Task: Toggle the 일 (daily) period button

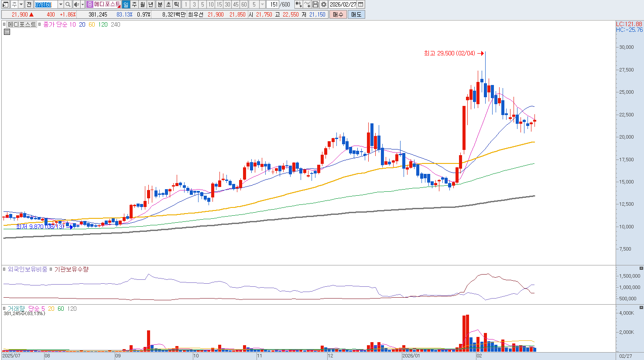Action: pyautogui.click(x=126, y=4)
